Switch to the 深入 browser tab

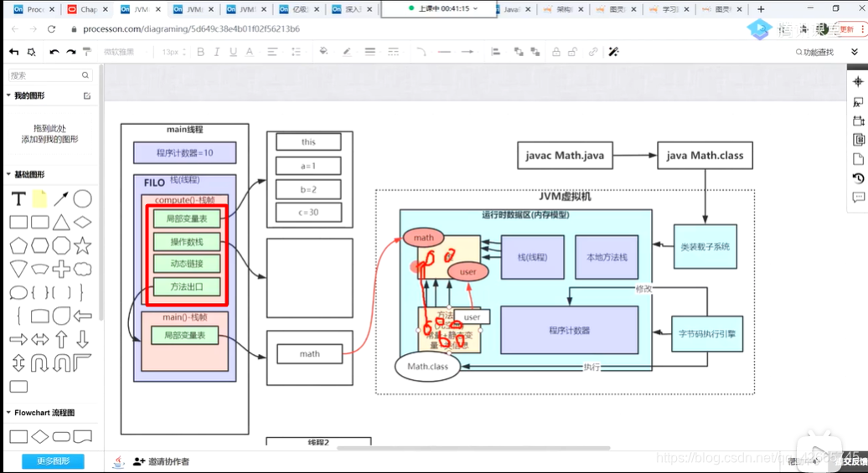click(x=353, y=9)
